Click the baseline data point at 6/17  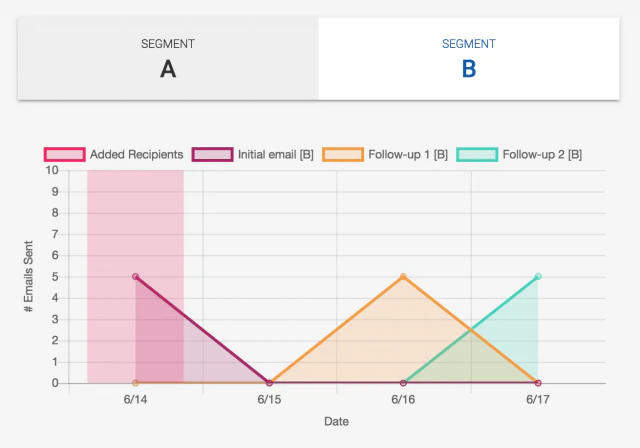point(538,383)
